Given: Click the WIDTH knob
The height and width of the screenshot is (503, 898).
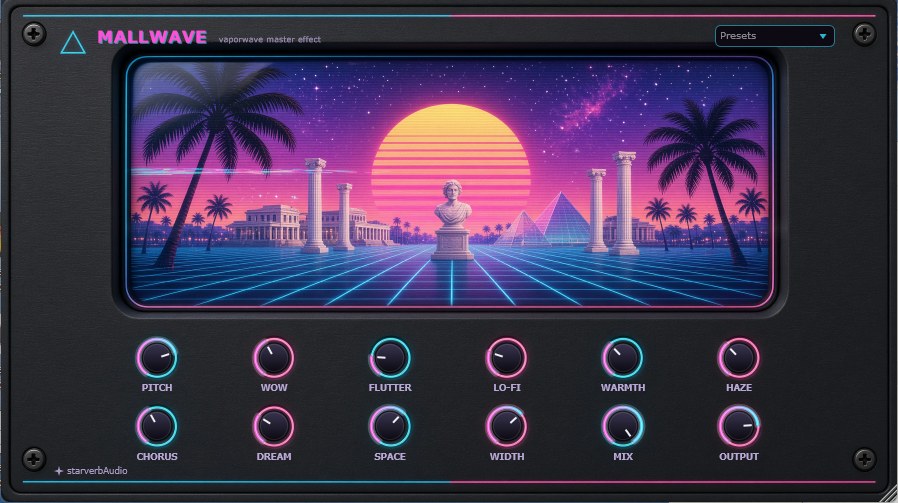Looking at the screenshot, I should coord(507,427).
